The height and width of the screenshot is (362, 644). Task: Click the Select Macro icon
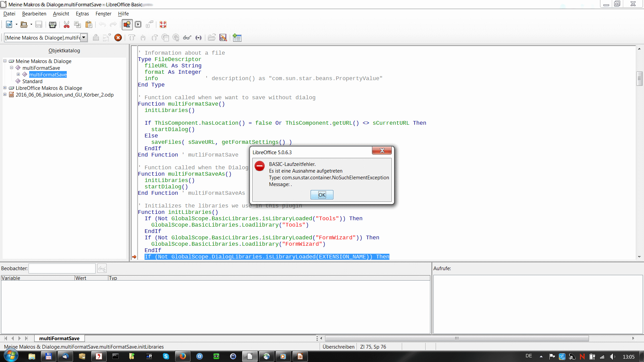click(x=138, y=24)
